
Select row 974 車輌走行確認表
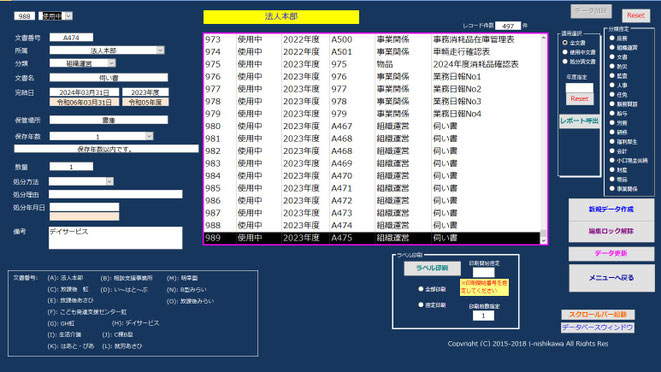(x=372, y=52)
